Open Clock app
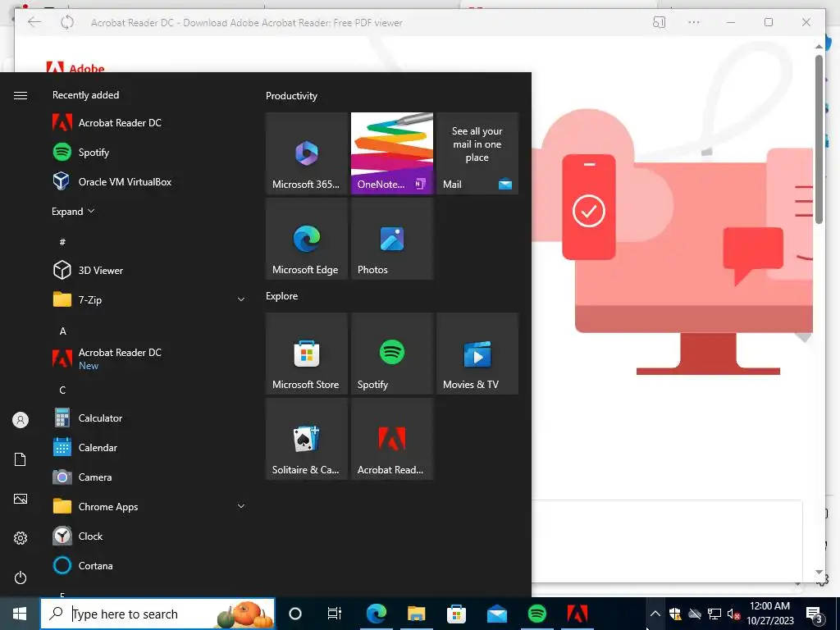 (149, 536)
